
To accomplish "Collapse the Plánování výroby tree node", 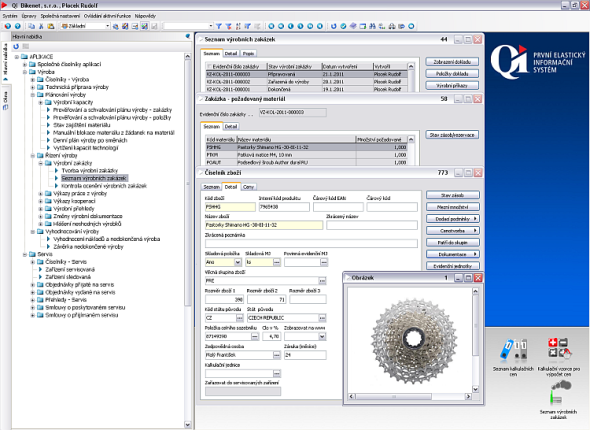I will pos(33,95).
